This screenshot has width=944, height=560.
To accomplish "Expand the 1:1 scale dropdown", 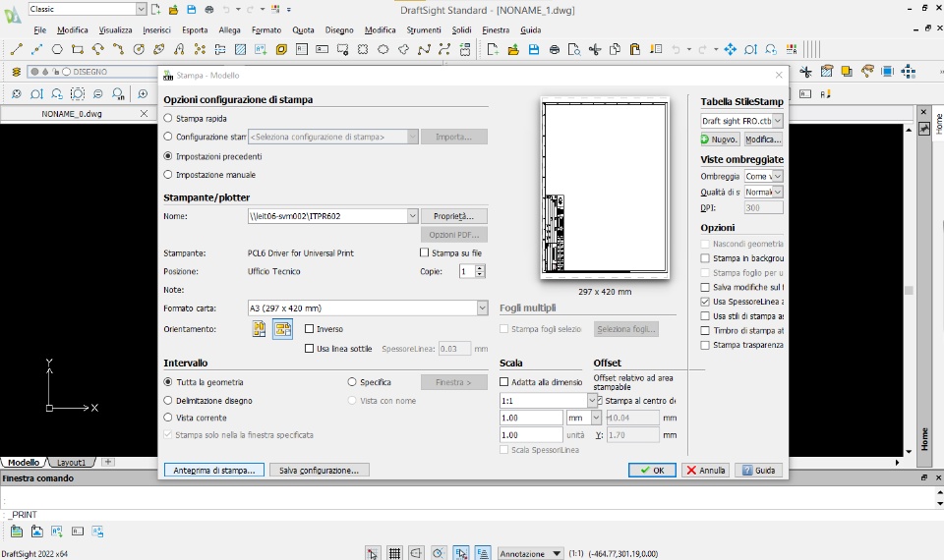I will pos(591,400).
